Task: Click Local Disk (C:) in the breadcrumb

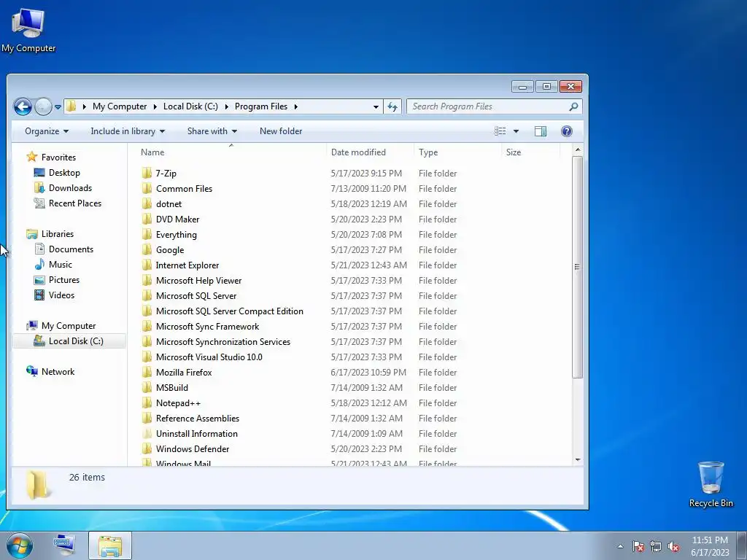Action: tap(190, 106)
